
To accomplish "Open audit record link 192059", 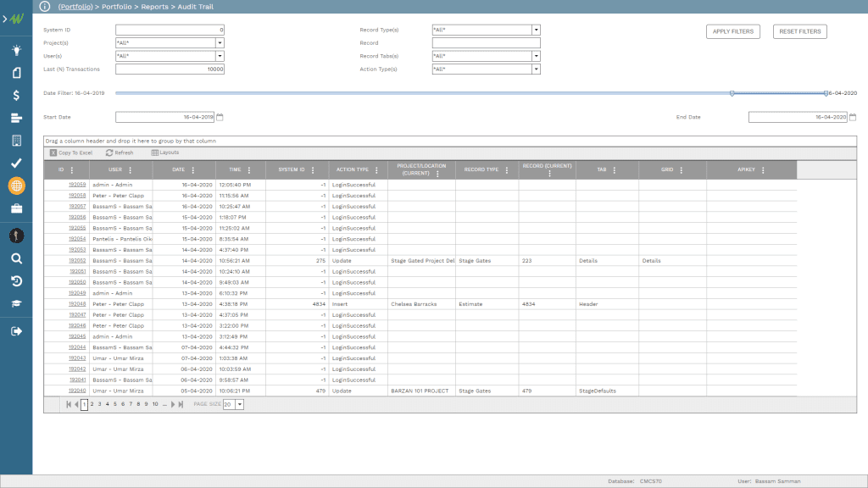I will [77, 185].
